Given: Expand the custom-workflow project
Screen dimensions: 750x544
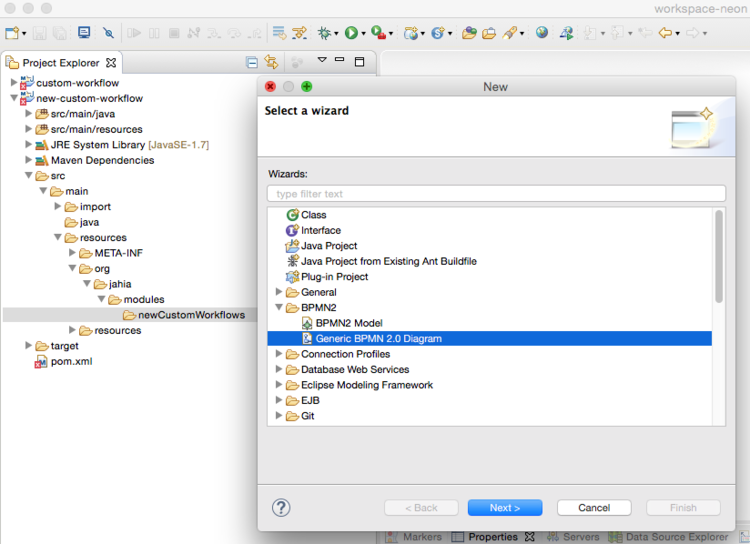Looking at the screenshot, I should (x=14, y=82).
